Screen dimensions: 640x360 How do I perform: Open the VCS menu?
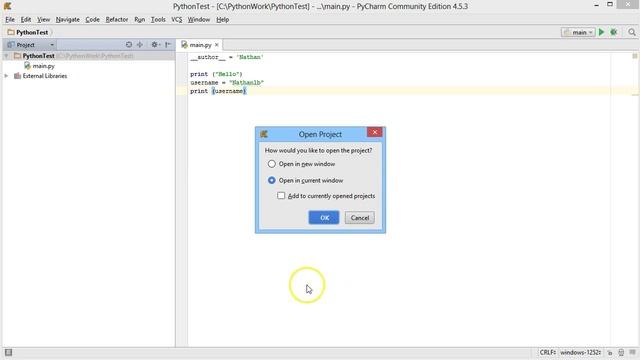tap(177, 20)
